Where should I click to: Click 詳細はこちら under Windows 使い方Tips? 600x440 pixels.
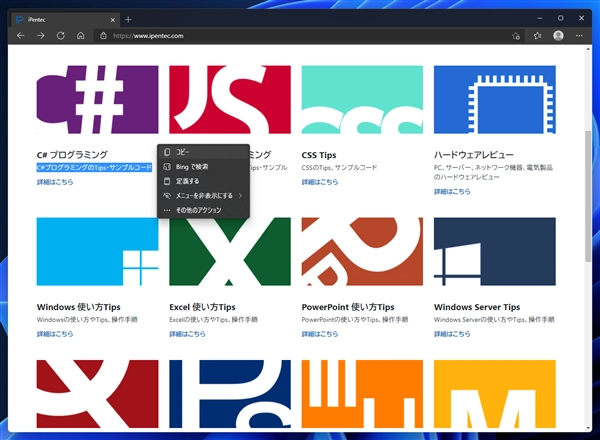coord(55,334)
